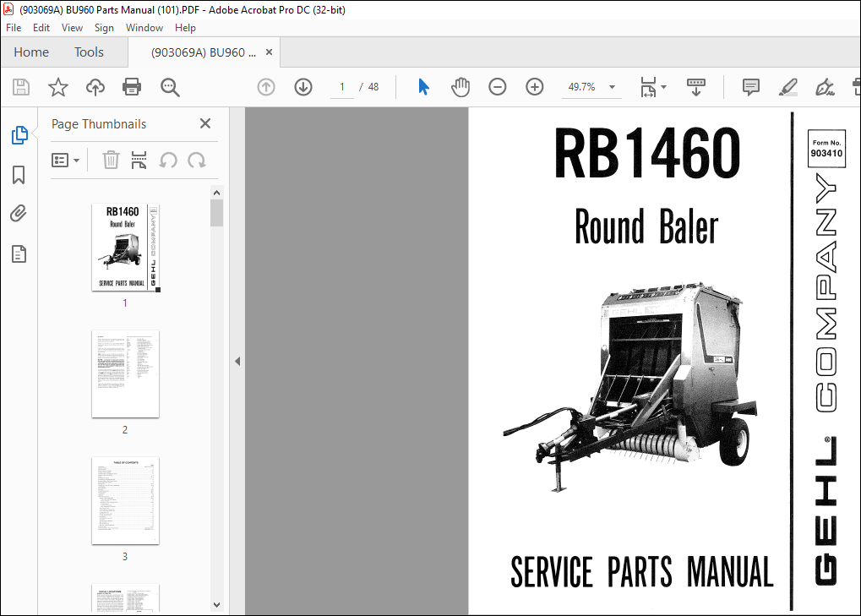This screenshot has width=861, height=616.
Task: Open the zoom level dropdown
Action: [x=613, y=87]
